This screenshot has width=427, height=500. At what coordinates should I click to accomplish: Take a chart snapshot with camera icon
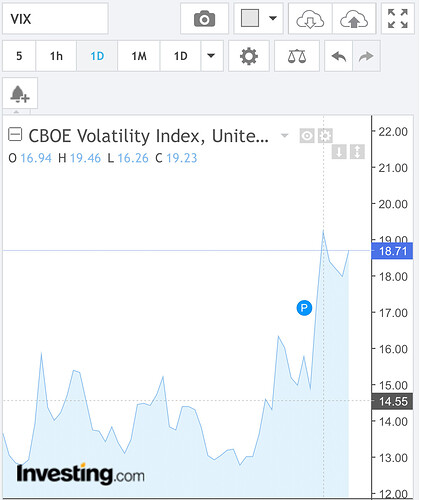pos(204,19)
